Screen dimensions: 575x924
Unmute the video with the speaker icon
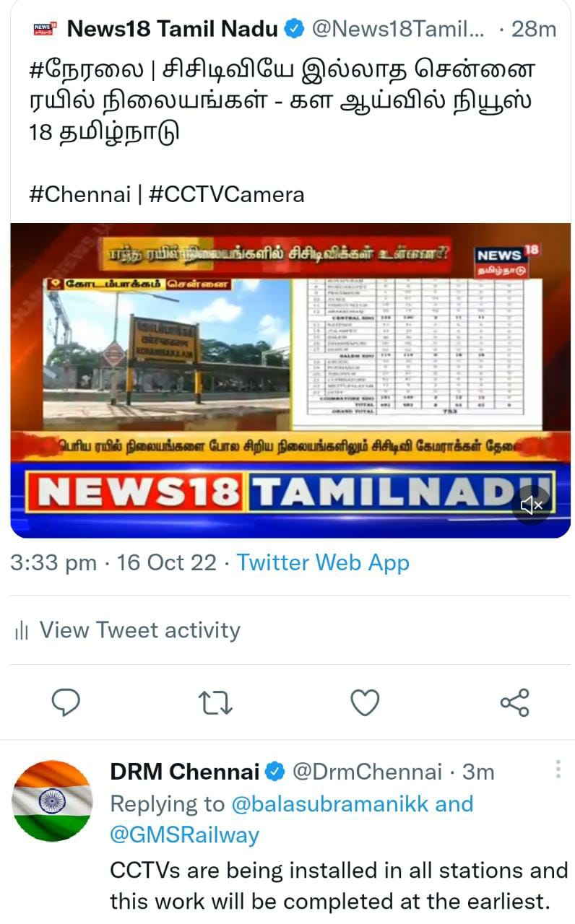pos(532,505)
